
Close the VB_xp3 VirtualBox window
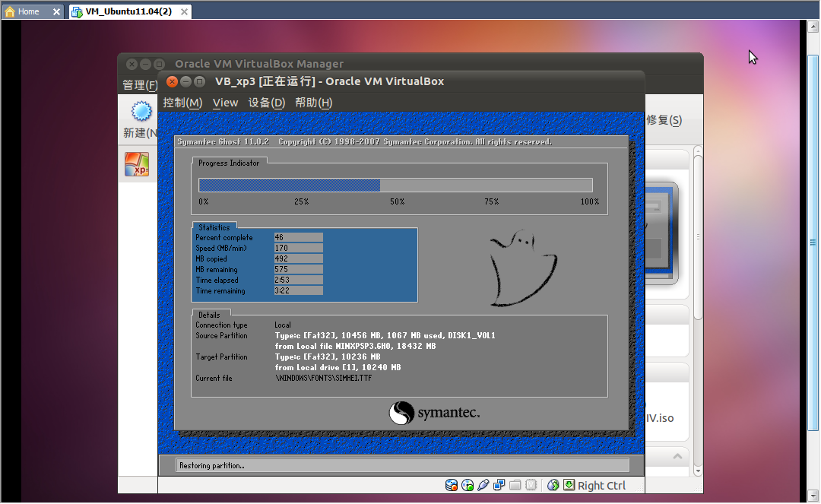click(172, 81)
